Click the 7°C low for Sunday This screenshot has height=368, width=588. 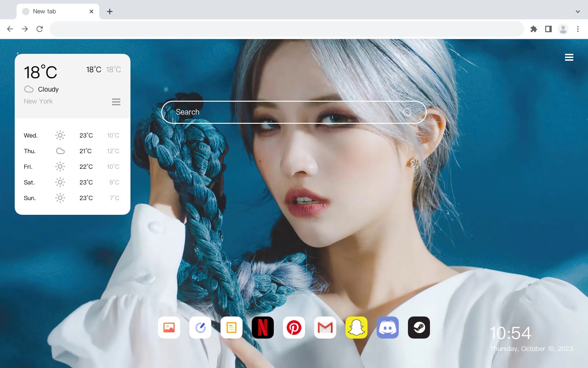pos(114,198)
